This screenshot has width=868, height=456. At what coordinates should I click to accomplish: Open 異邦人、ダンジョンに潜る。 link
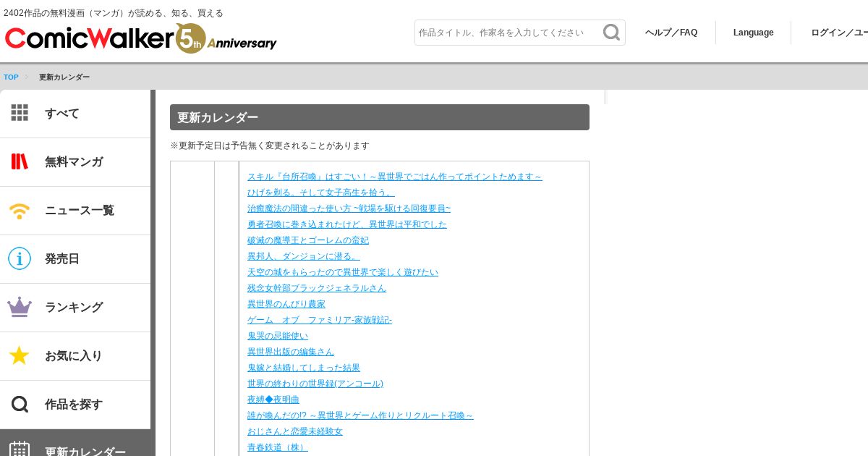point(304,256)
